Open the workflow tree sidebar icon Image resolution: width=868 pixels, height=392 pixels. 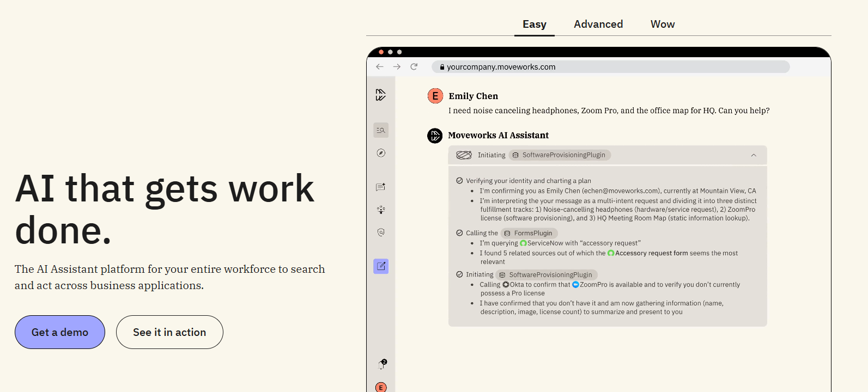pos(381,210)
